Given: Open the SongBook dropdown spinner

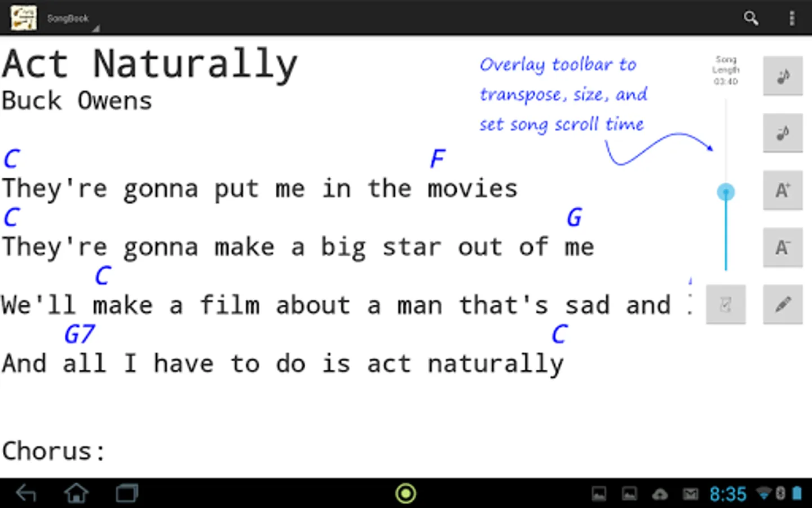Looking at the screenshot, I should click(73, 19).
